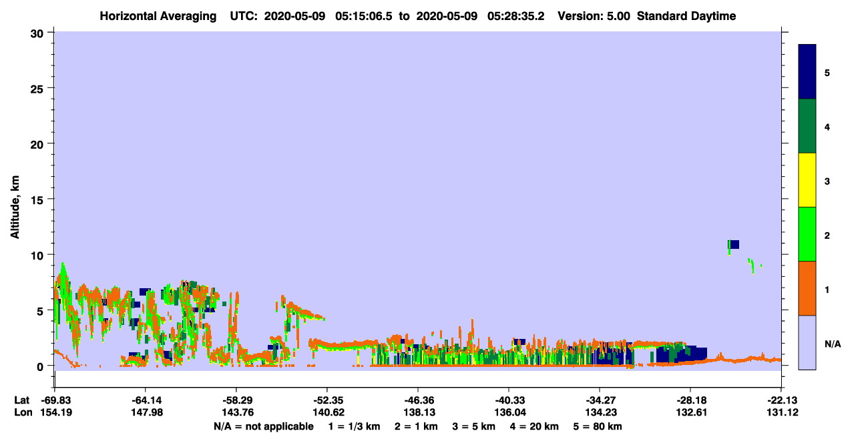Viewport: 868px width, 445px height.
Task: Click the '4 = 20 km' legend text
Action: click(x=534, y=426)
